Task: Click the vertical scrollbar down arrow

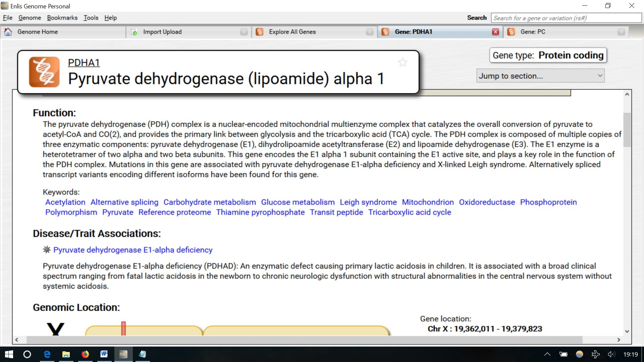Action: coord(627,331)
